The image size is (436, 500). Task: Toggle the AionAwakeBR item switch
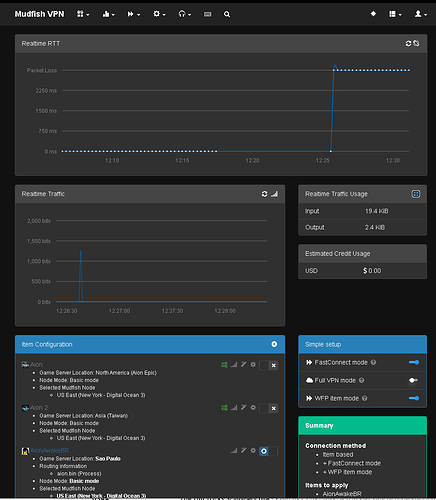[268, 451]
